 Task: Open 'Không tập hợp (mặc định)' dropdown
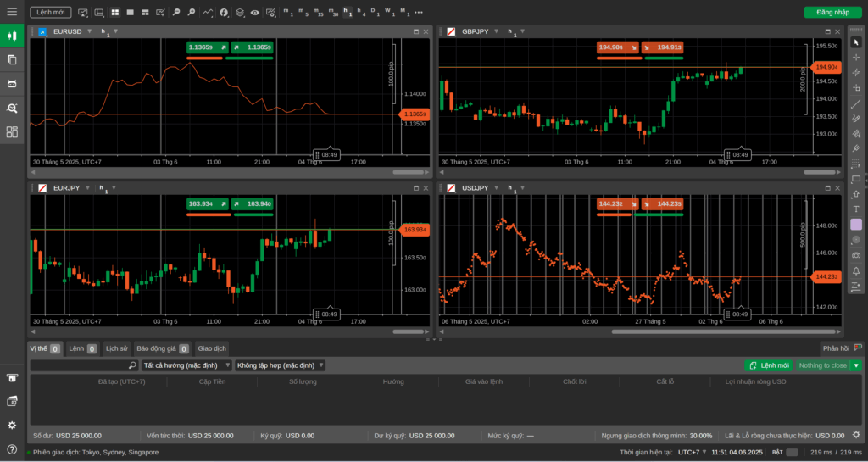tap(280, 365)
